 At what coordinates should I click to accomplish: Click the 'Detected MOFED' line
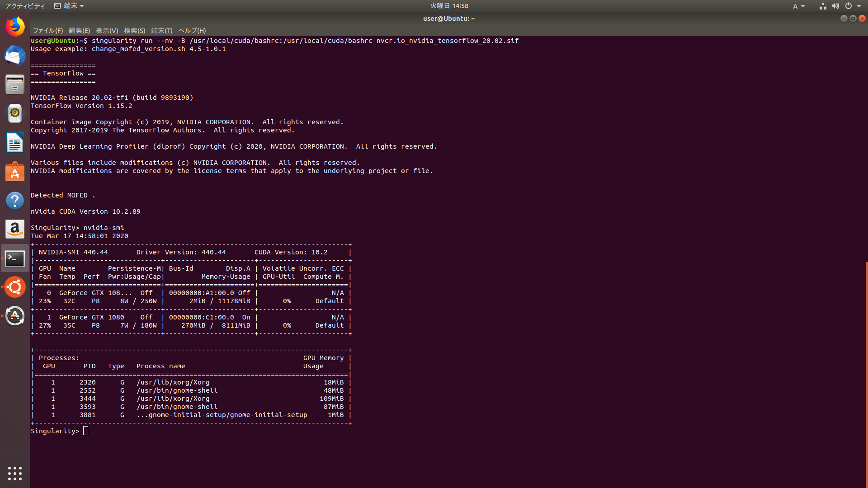click(x=63, y=195)
